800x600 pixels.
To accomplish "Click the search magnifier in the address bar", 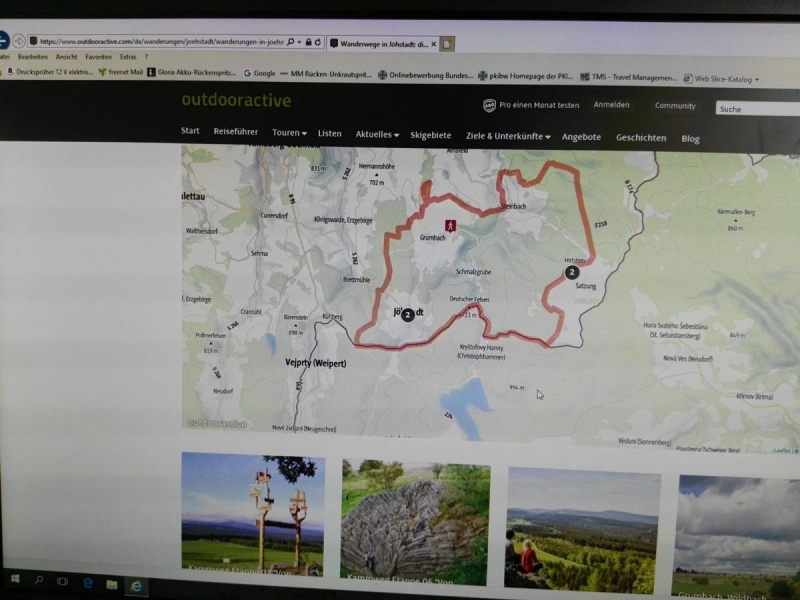I will point(290,42).
